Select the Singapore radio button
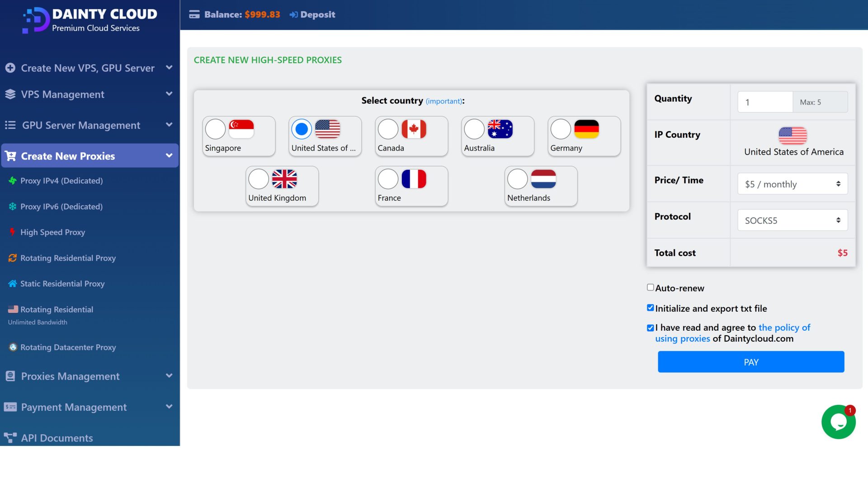 pyautogui.click(x=216, y=129)
